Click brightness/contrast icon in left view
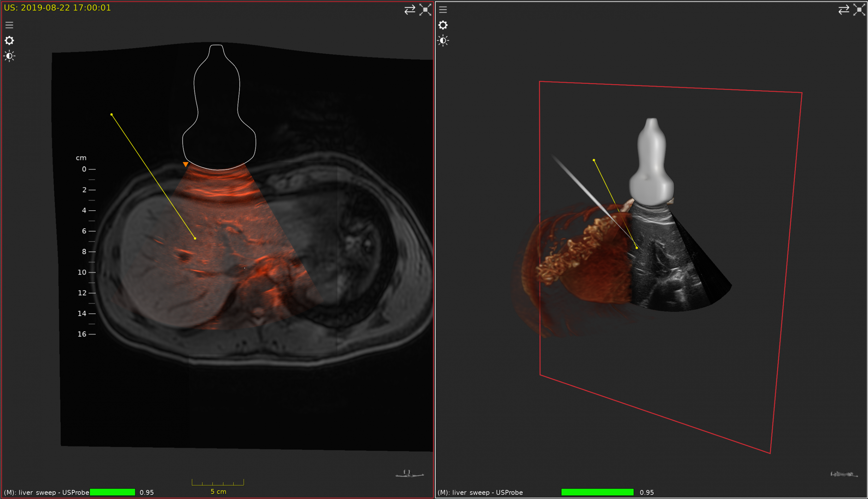Viewport: 868px width, 499px height. (9, 56)
